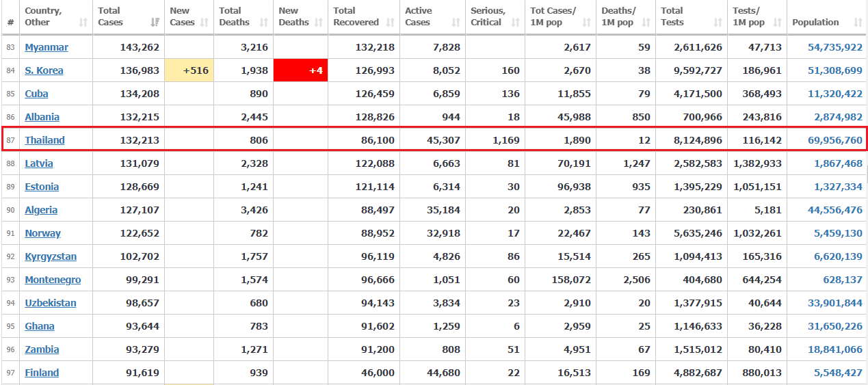Sort by Total Recovered using its arrow icon

click(x=390, y=23)
